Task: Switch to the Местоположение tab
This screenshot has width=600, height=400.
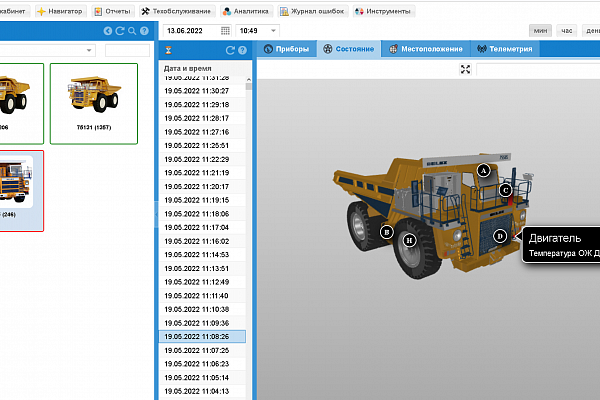Action: (x=426, y=49)
